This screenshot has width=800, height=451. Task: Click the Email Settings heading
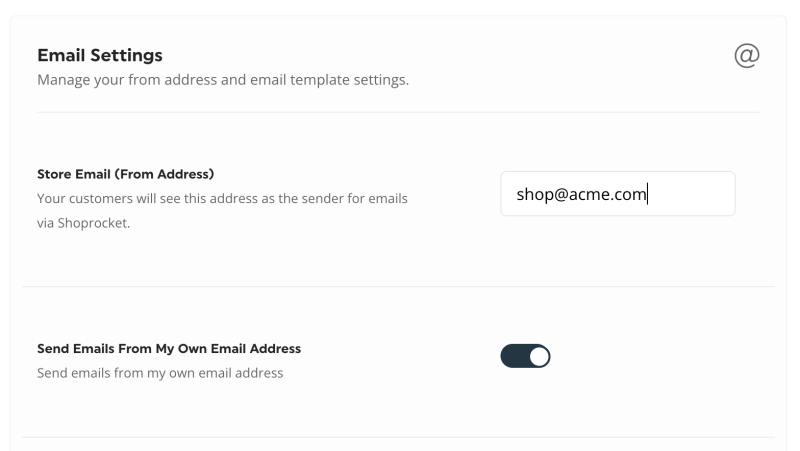click(100, 55)
